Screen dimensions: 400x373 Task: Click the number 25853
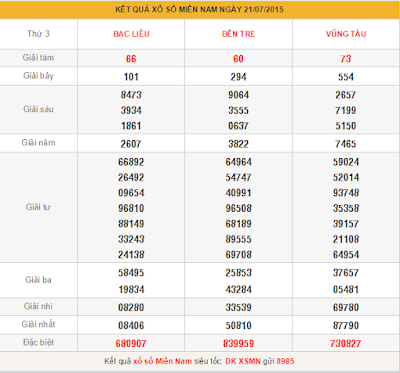pos(238,273)
